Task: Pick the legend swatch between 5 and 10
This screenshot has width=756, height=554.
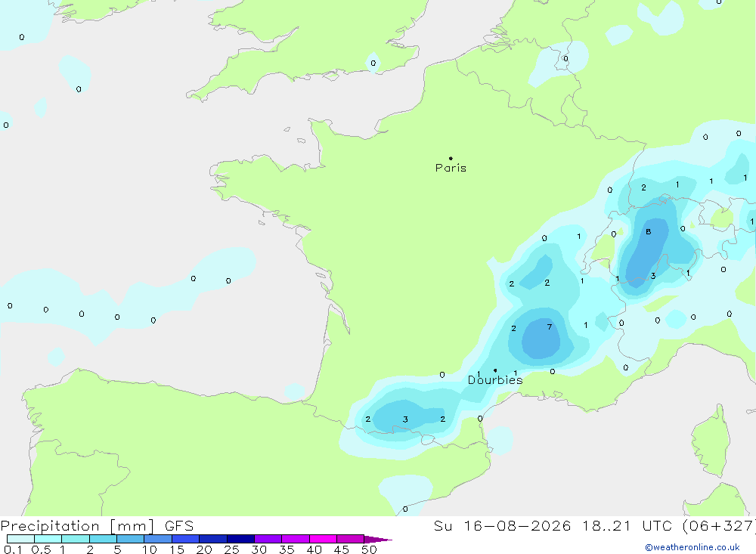Action: pyautogui.click(x=131, y=539)
